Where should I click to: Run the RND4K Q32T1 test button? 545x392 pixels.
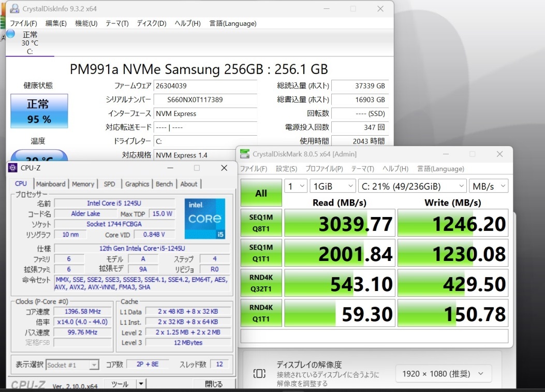[x=261, y=283]
